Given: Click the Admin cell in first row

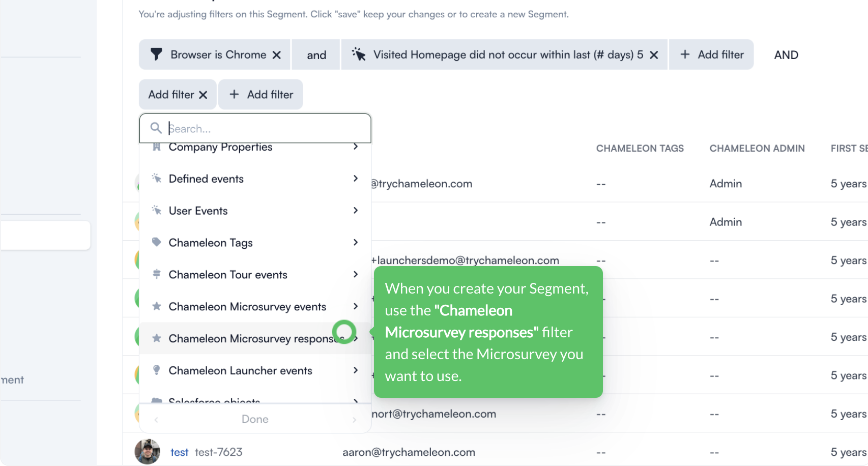Looking at the screenshot, I should pos(726,184).
